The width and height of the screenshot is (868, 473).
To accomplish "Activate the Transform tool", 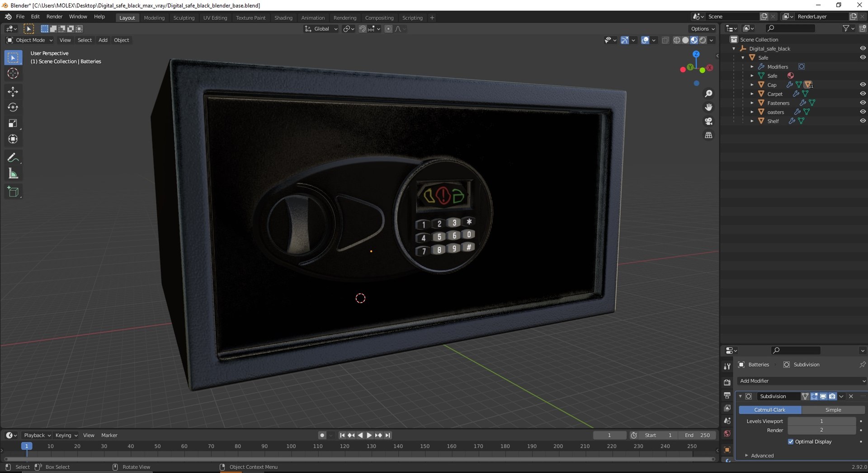I will (x=13, y=139).
